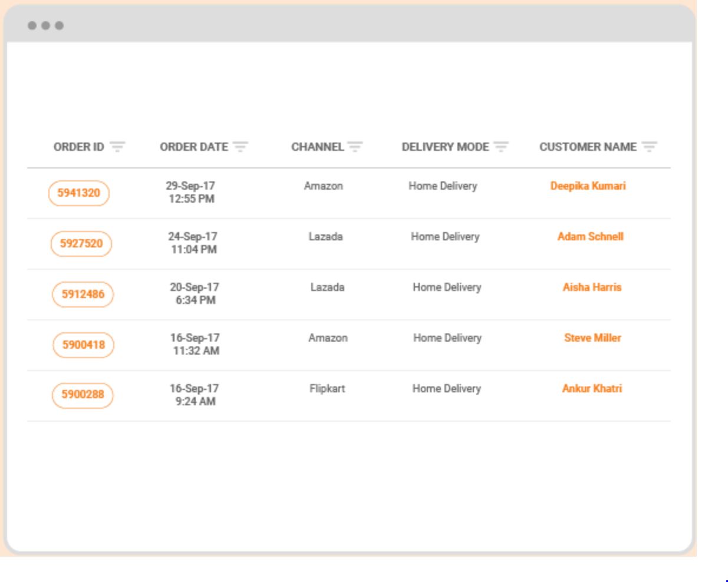
Task: Click the DELIVERY MODE header label
Action: (445, 147)
